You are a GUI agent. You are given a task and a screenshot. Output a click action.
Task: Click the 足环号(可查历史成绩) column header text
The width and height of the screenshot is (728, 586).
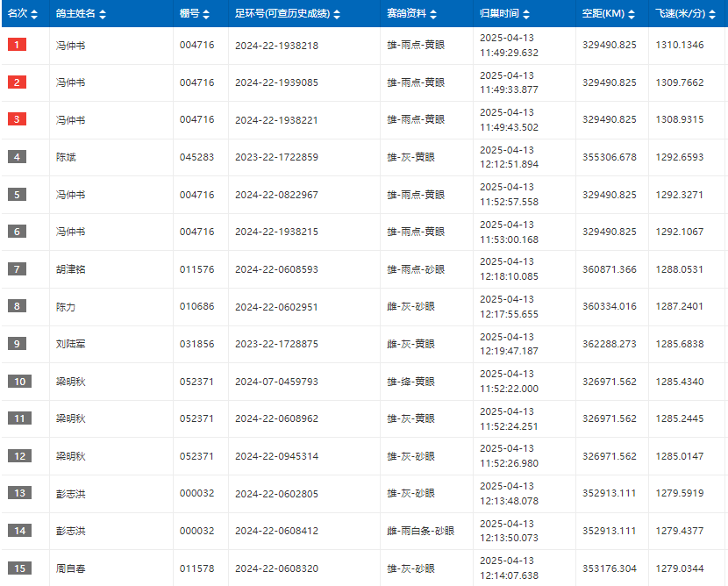click(282, 13)
